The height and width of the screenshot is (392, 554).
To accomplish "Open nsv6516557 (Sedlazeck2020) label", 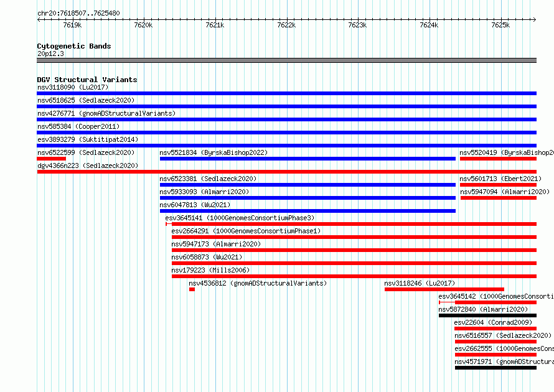I will (503, 335).
